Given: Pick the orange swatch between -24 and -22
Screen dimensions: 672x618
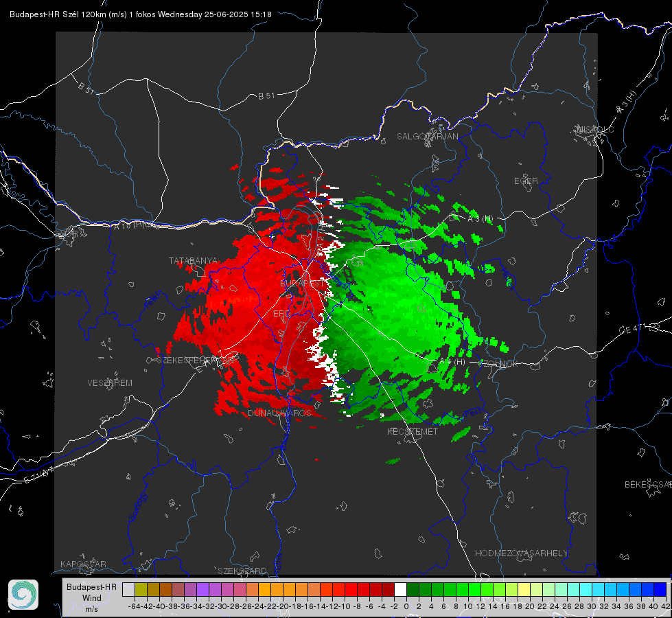Looking at the screenshot, I should pyautogui.click(x=264, y=589).
